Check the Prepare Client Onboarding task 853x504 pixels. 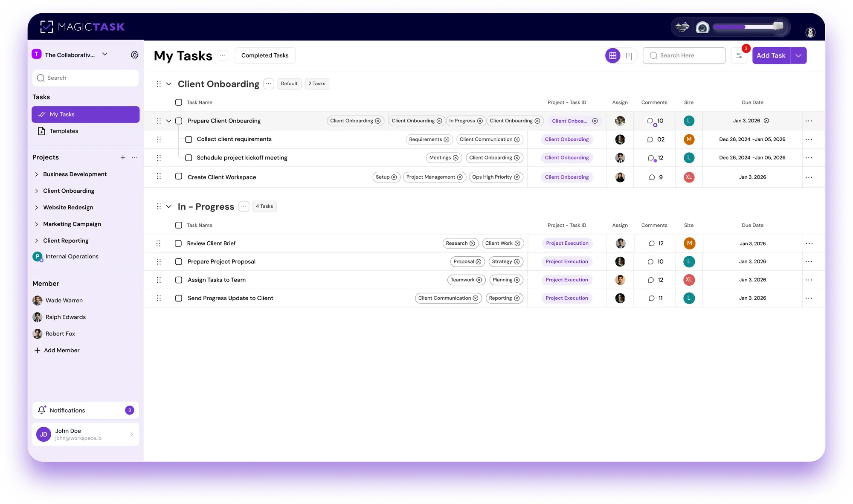pos(179,121)
